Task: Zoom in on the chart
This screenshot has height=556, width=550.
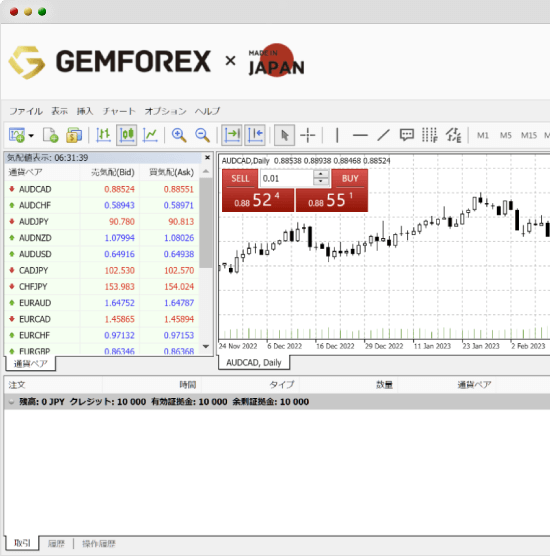Action: click(179, 135)
